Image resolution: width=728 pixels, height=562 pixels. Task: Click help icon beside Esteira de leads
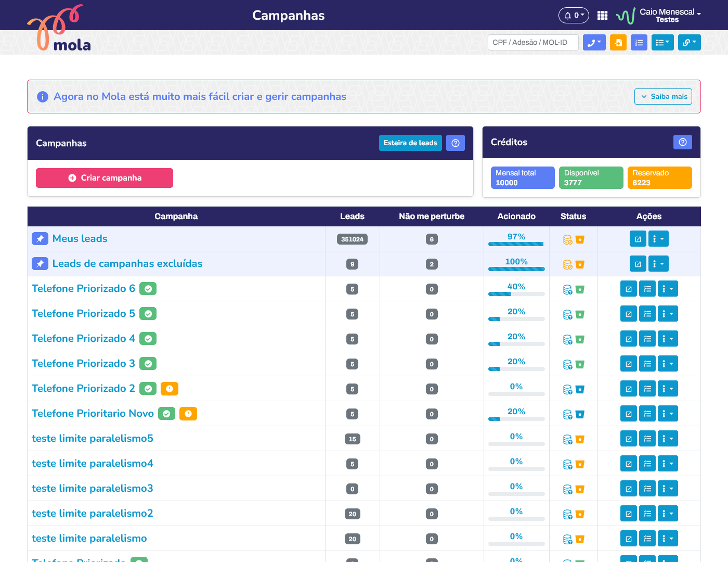click(x=455, y=143)
